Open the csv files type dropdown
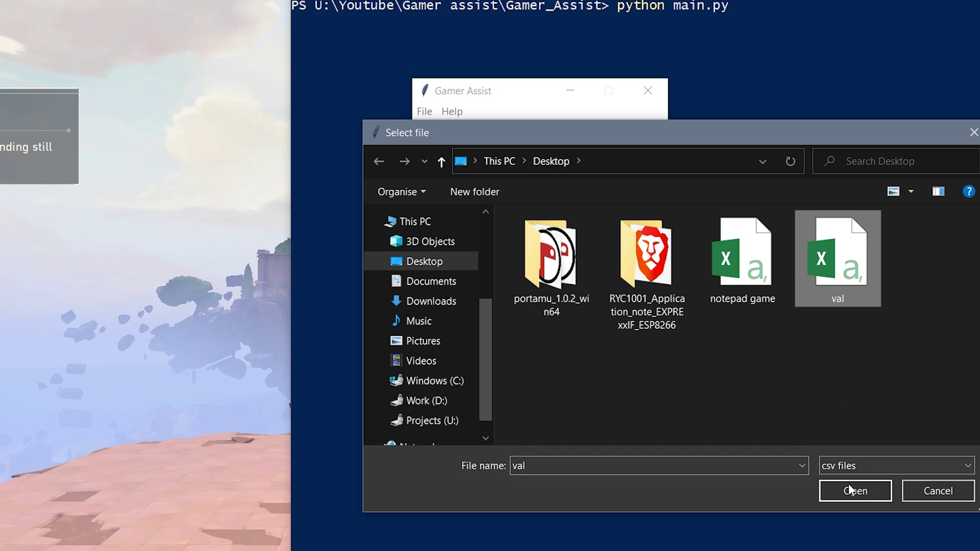980x551 pixels. (x=896, y=465)
